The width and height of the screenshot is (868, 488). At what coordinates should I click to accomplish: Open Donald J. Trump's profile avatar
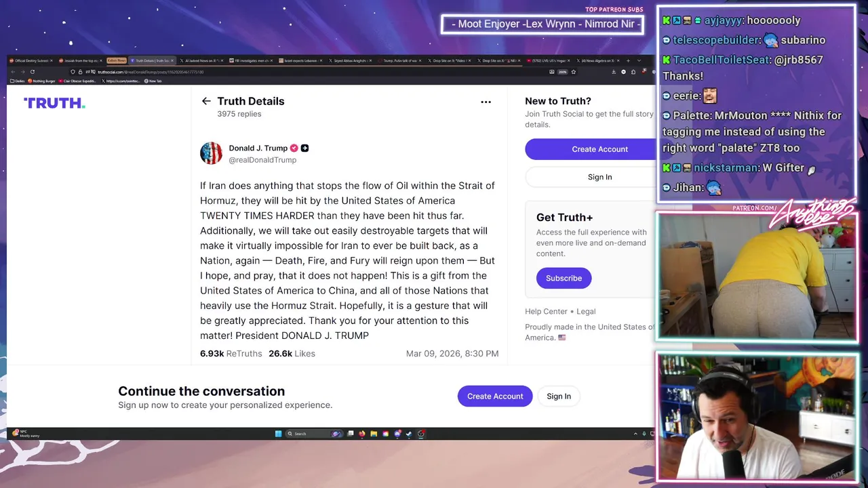pyautogui.click(x=211, y=153)
